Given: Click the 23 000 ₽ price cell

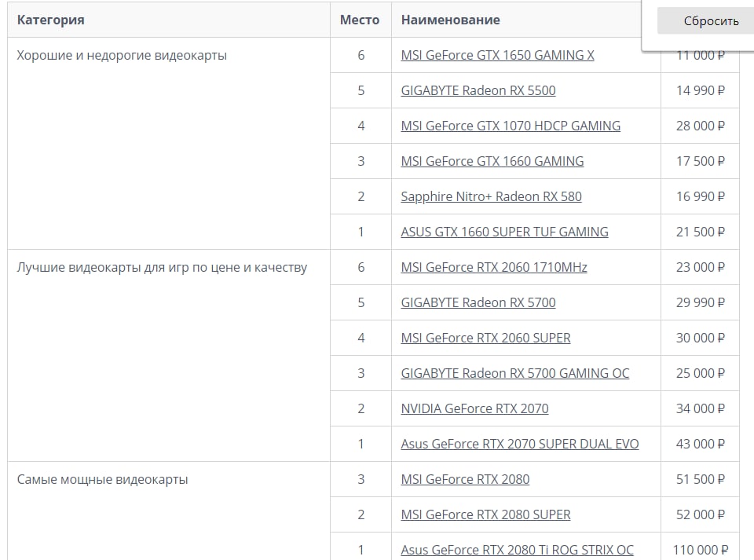Looking at the screenshot, I should 700,267.
